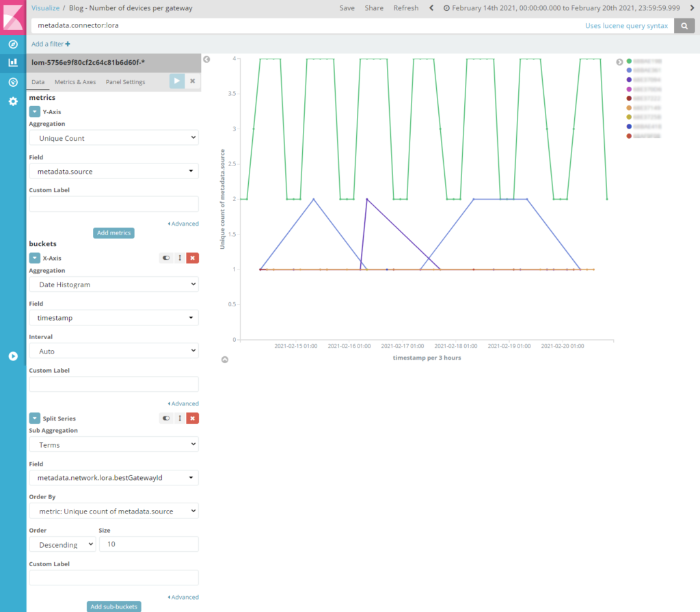Click Share in the top menu
Viewport: 700px width, 612px height.
[374, 8]
